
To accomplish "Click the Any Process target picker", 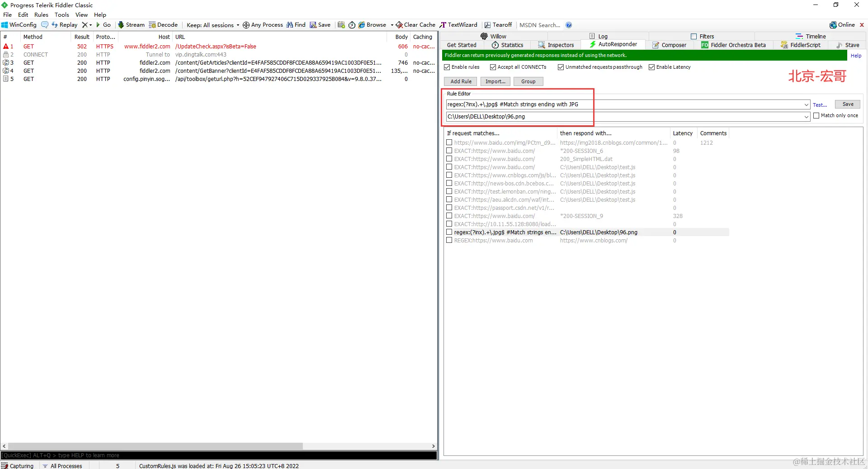I will [x=263, y=25].
